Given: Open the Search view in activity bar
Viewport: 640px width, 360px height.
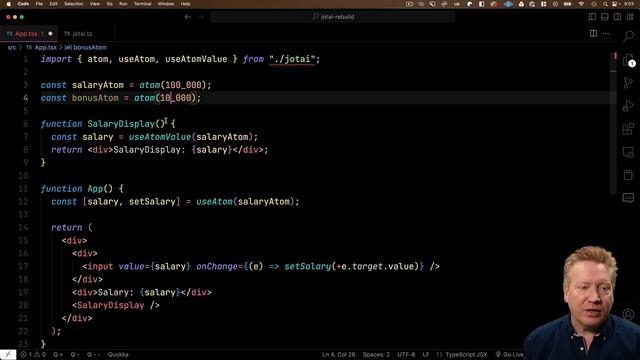Looking at the screenshot, I should tap(628, 36).
